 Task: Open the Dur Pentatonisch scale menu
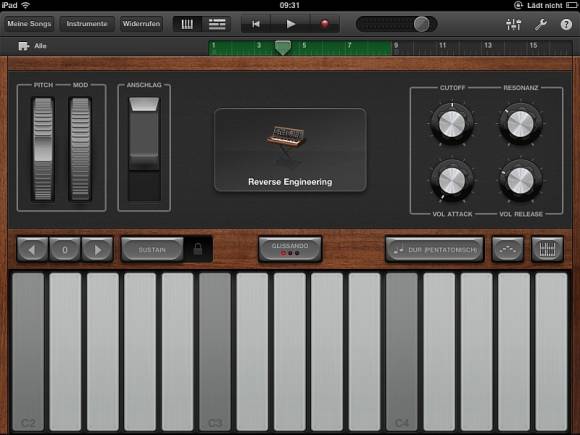(435, 250)
